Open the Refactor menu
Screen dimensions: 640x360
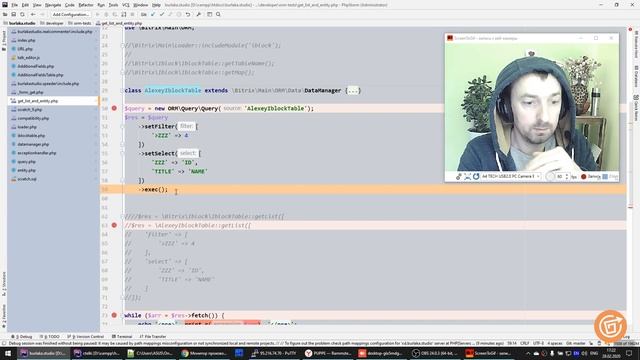tap(86, 5)
